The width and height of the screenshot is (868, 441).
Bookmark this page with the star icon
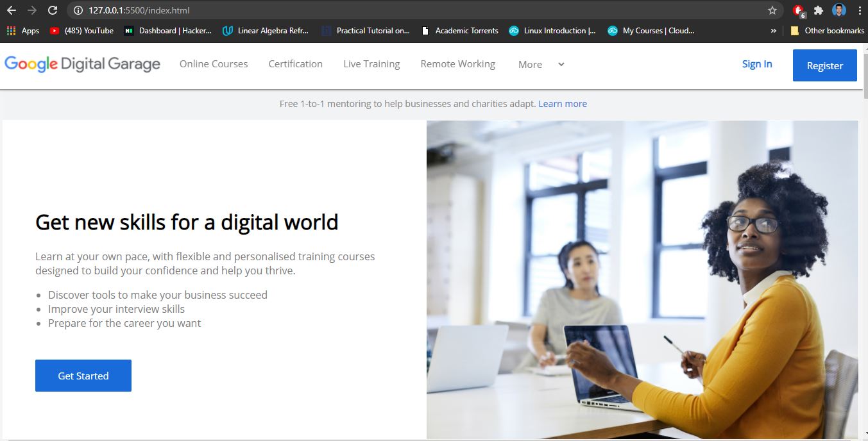coord(772,10)
